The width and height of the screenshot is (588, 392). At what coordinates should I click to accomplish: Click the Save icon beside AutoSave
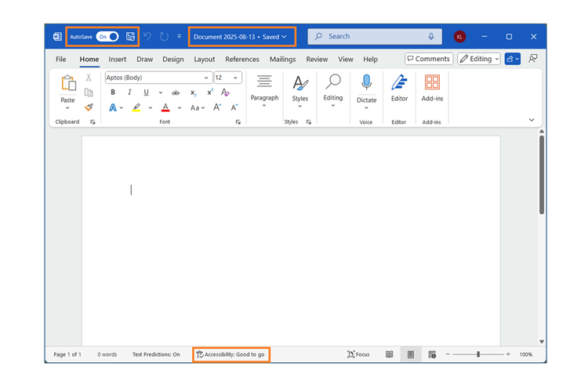coord(130,36)
